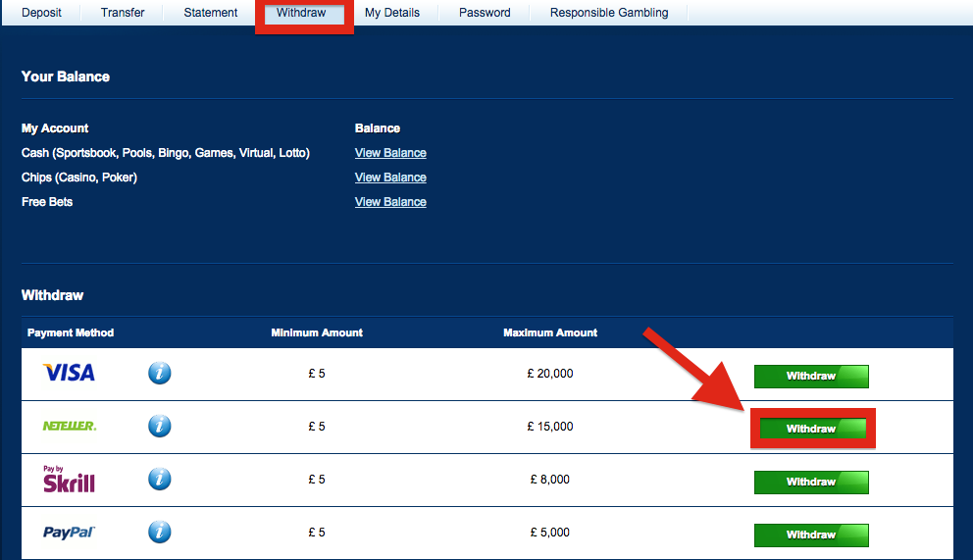Open the PayPal payment info icon
Viewport: 973px width, 560px height.
[160, 533]
